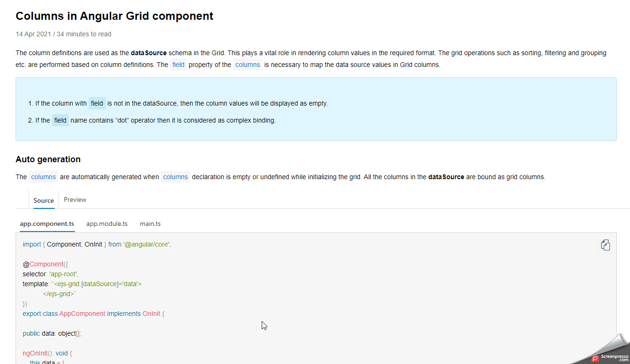Open the app.module.ts file tab
Image resolution: width=630 pixels, height=364 pixels.
tap(107, 223)
